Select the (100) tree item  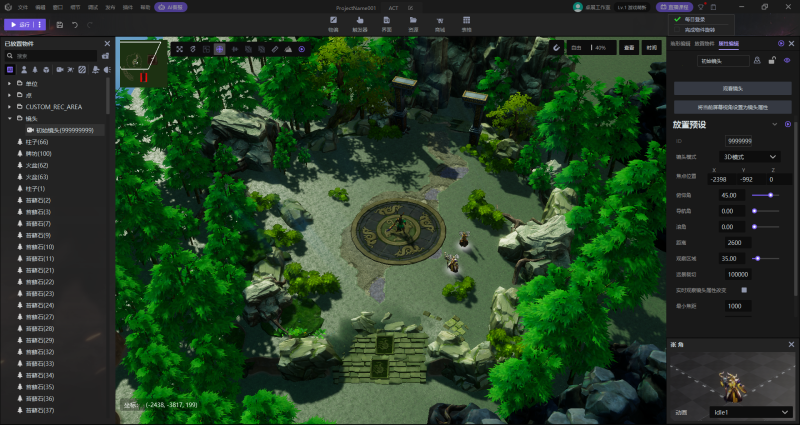[38, 154]
